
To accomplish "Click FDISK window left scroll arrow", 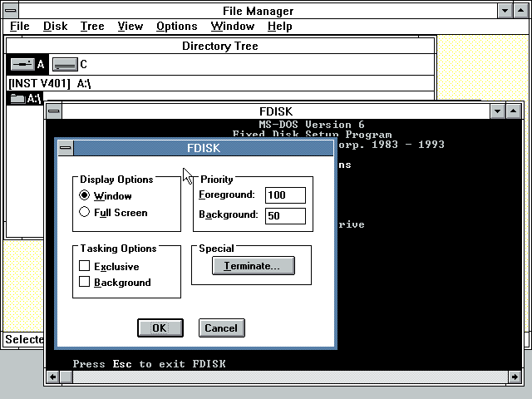I will tap(53, 377).
